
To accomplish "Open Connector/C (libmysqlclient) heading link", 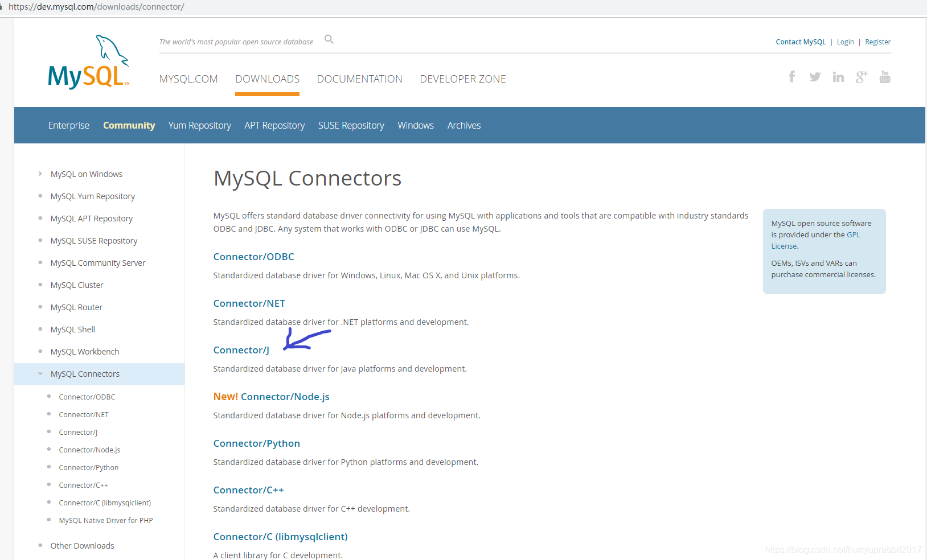I will 281,537.
